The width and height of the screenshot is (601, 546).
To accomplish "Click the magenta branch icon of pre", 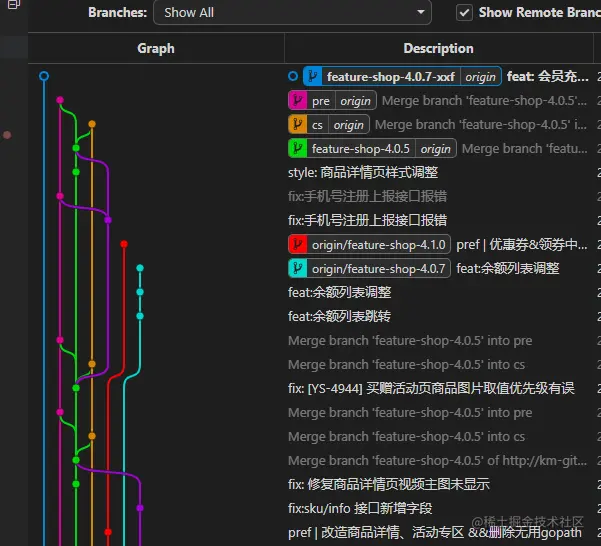I will 297,100.
